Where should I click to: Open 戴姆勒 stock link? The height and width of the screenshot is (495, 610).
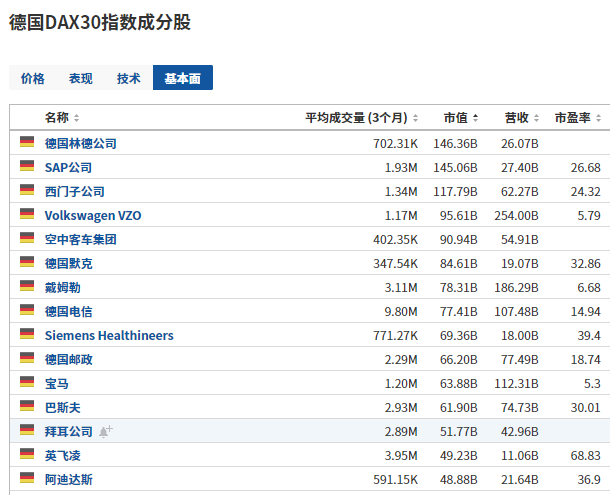tap(63, 288)
